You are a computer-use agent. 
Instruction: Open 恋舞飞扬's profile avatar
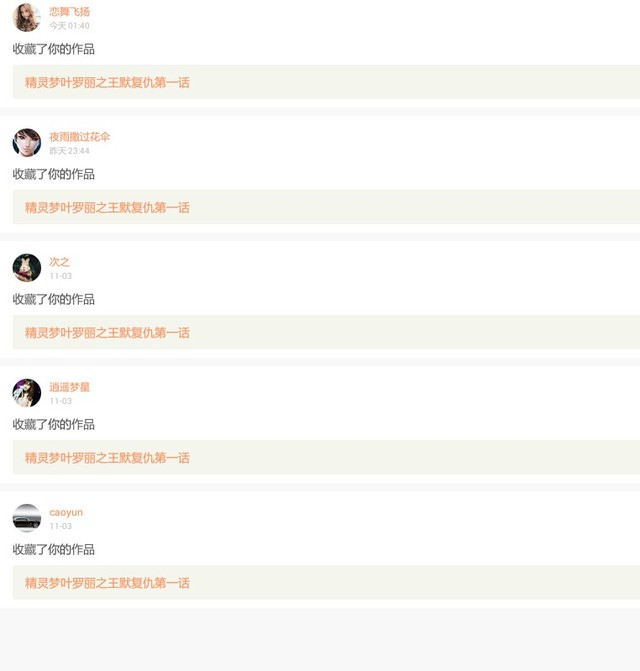(27, 18)
